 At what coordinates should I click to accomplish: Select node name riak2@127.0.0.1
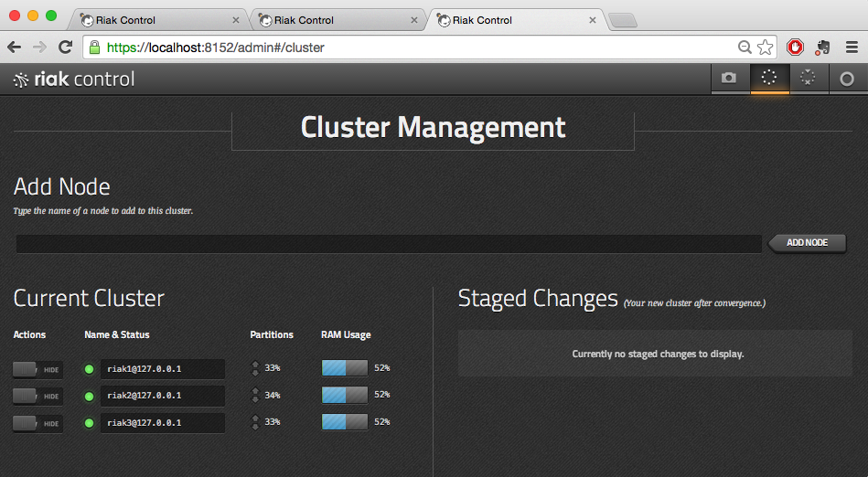[x=162, y=396]
